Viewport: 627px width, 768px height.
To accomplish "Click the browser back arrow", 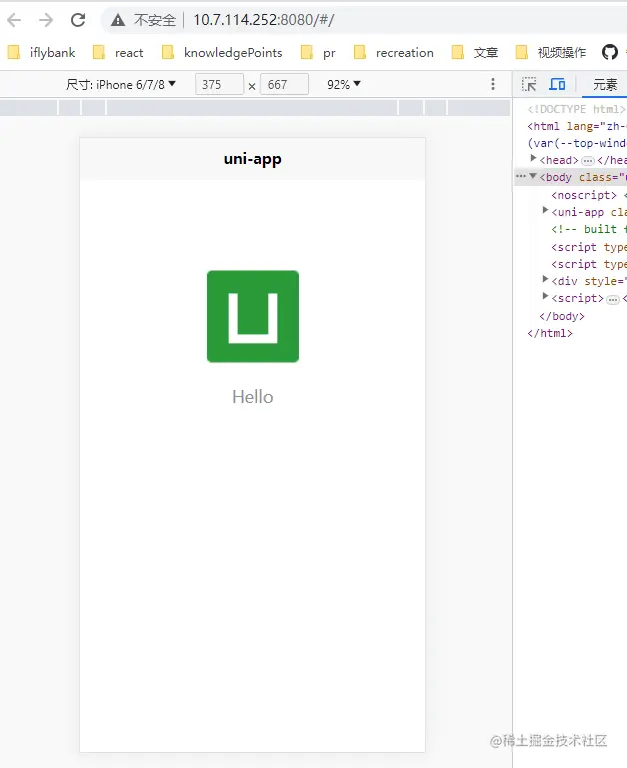I will coord(14,20).
